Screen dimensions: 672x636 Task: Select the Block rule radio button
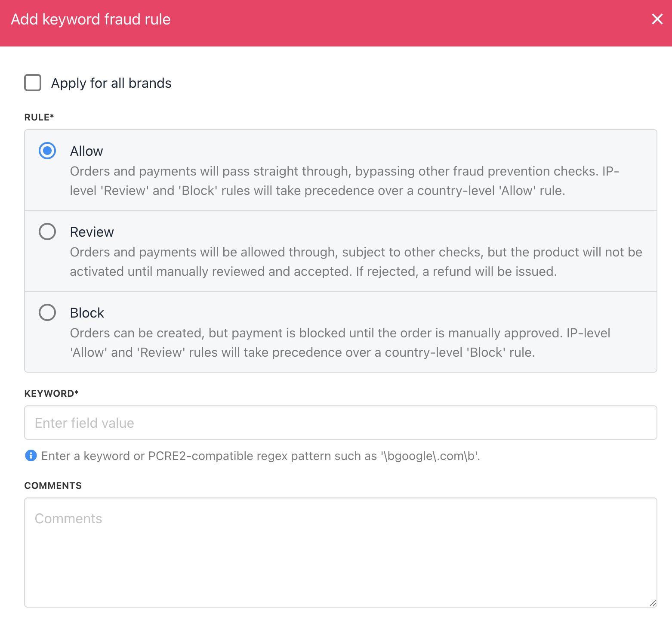click(47, 312)
